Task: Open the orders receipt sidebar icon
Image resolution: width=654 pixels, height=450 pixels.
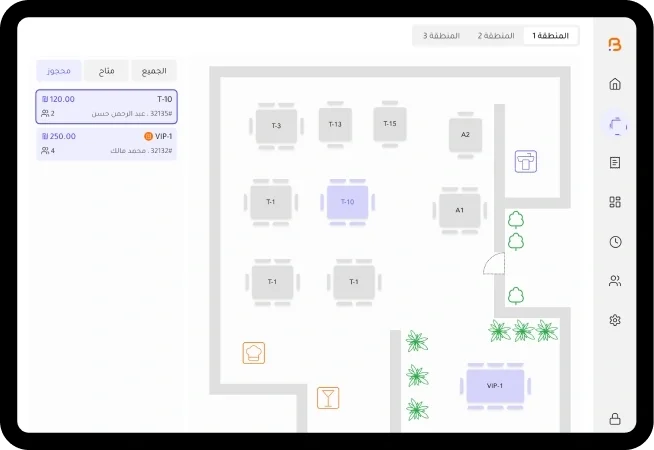Action: (615, 162)
